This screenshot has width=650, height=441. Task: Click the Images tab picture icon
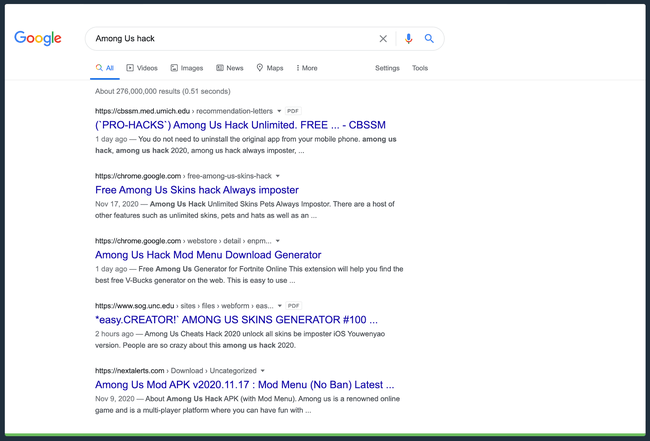174,68
